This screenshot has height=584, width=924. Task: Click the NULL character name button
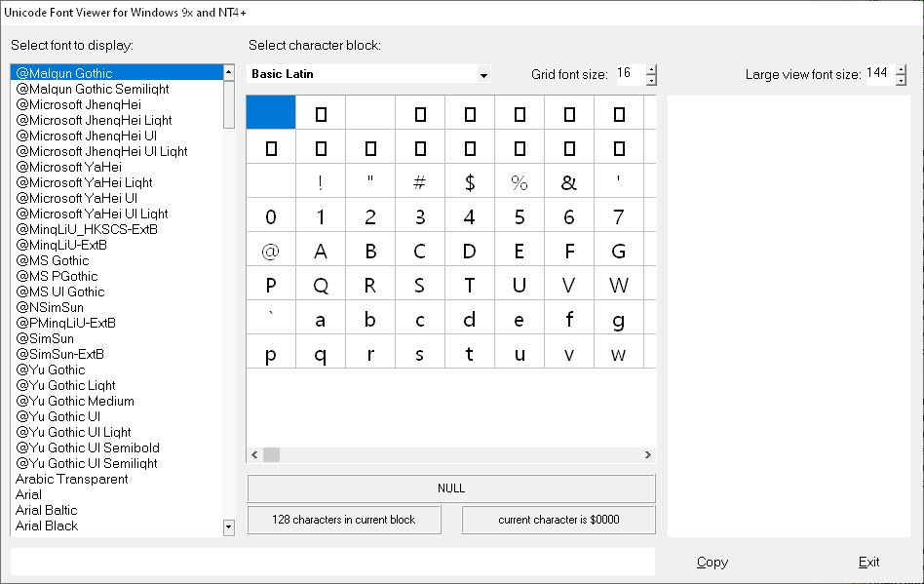[451, 488]
